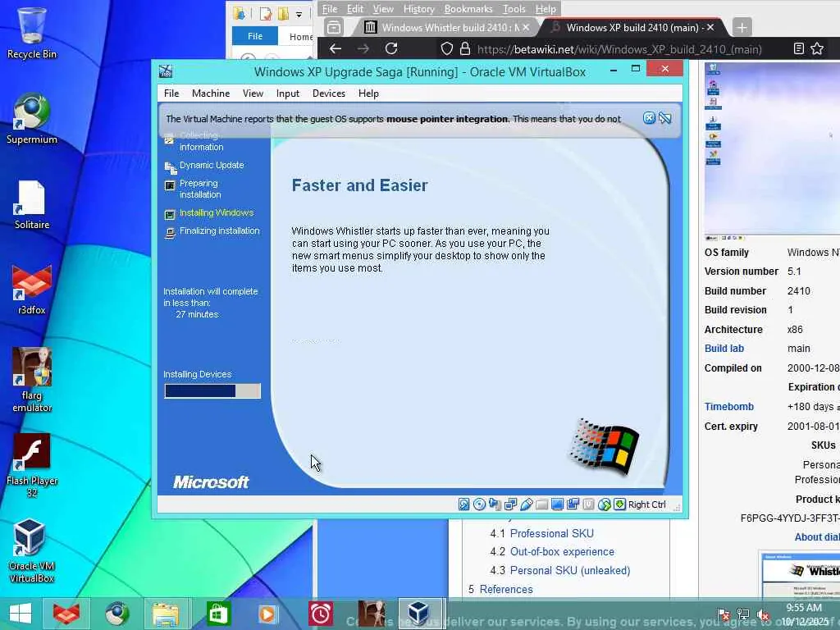Follow the 4.3 Personal SKU (unleaked) link

569,571
